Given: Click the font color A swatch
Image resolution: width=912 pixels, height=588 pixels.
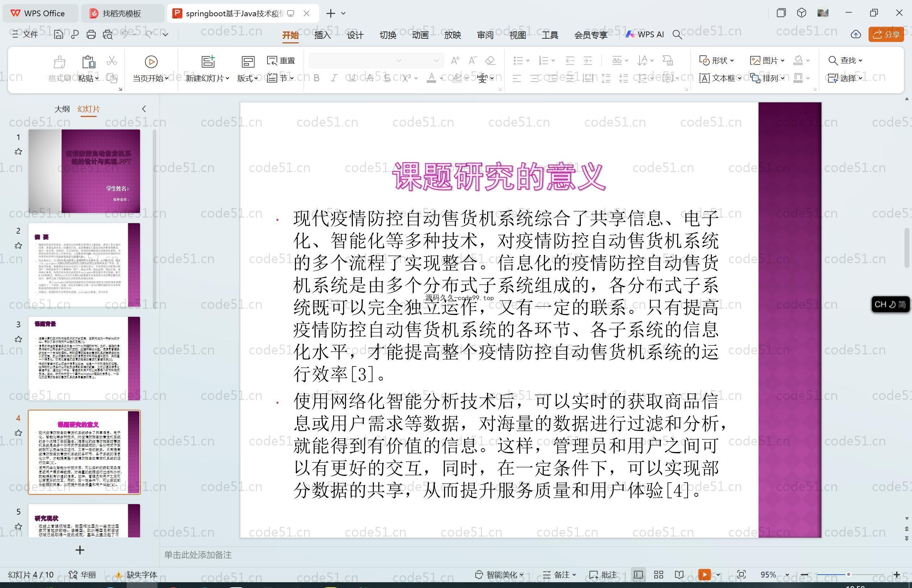Looking at the screenshot, I should click(x=431, y=78).
